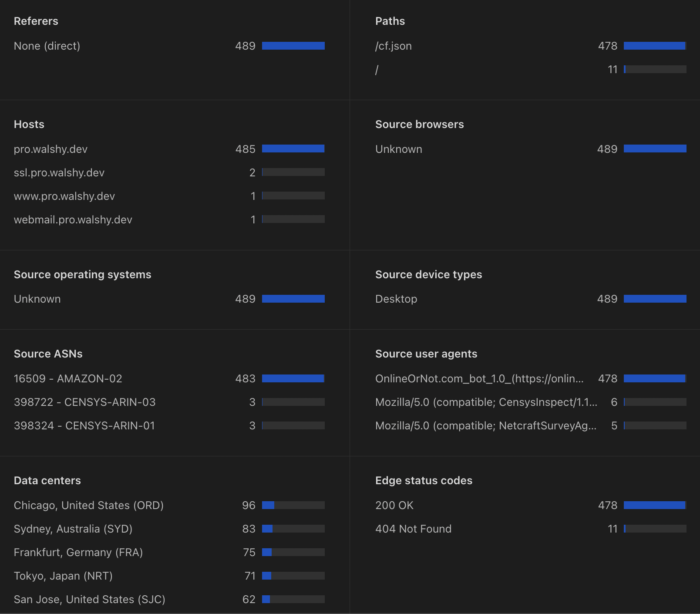Screen dimensions: 700x614
Task: Click Chicago, United States (ORD) data center
Action: tap(89, 506)
